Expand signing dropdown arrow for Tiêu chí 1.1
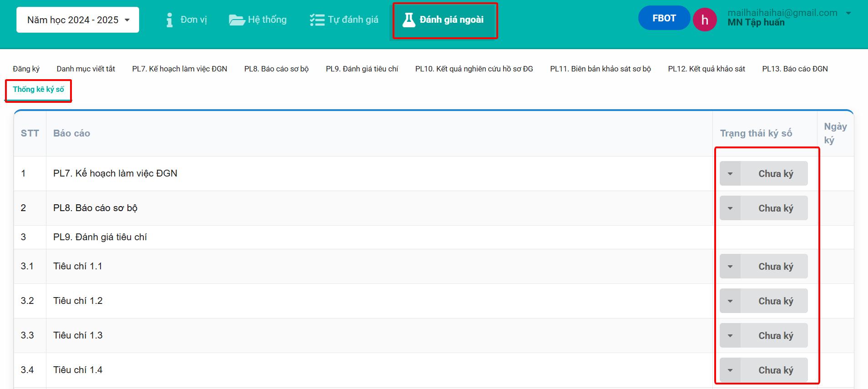The width and height of the screenshot is (868, 389). coord(730,267)
